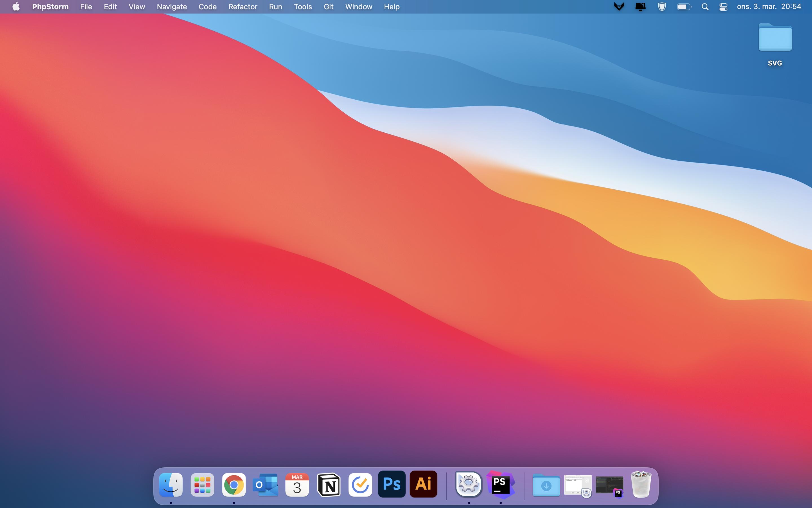
Task: Launch Notion from the dock
Action: click(x=328, y=485)
